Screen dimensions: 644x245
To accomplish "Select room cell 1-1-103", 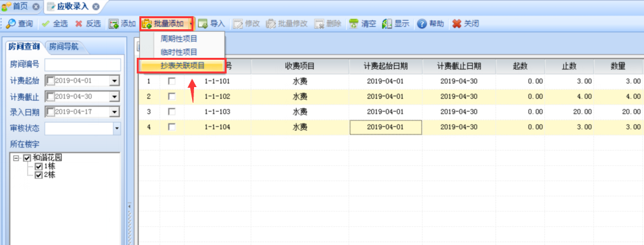I will [217, 112].
